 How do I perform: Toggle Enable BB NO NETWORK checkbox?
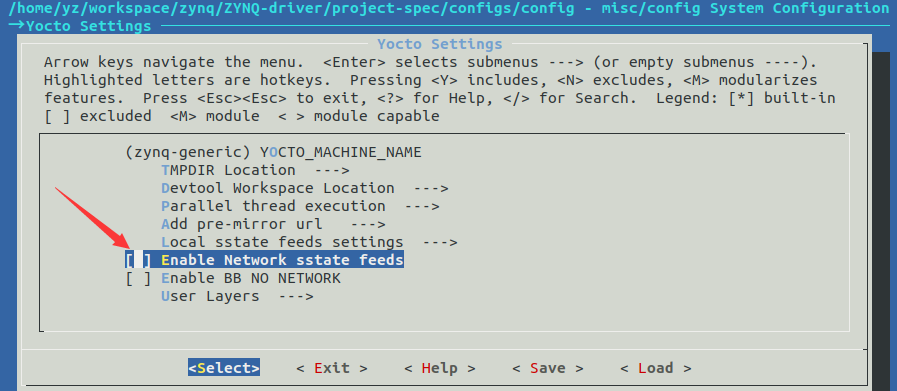pos(138,278)
